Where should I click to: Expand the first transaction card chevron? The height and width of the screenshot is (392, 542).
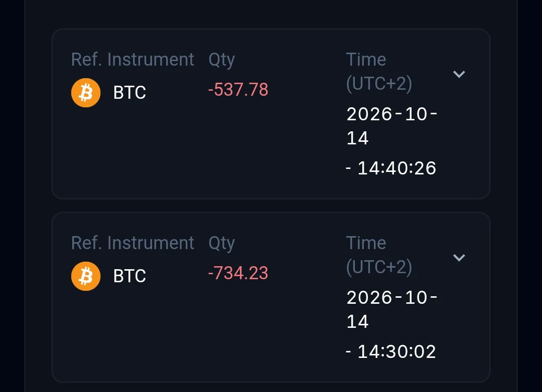[459, 74]
